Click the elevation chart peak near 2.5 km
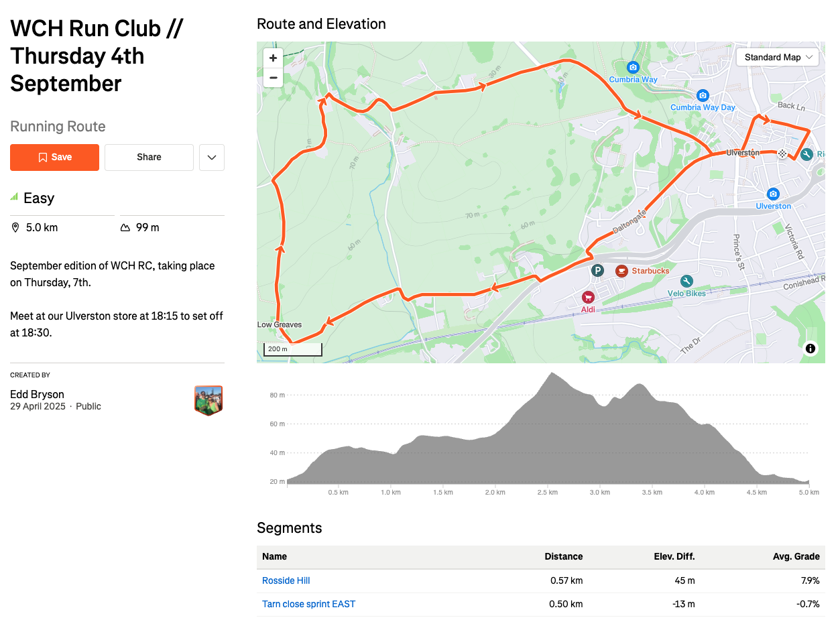Image resolution: width=840 pixels, height=626 pixels. [x=552, y=374]
